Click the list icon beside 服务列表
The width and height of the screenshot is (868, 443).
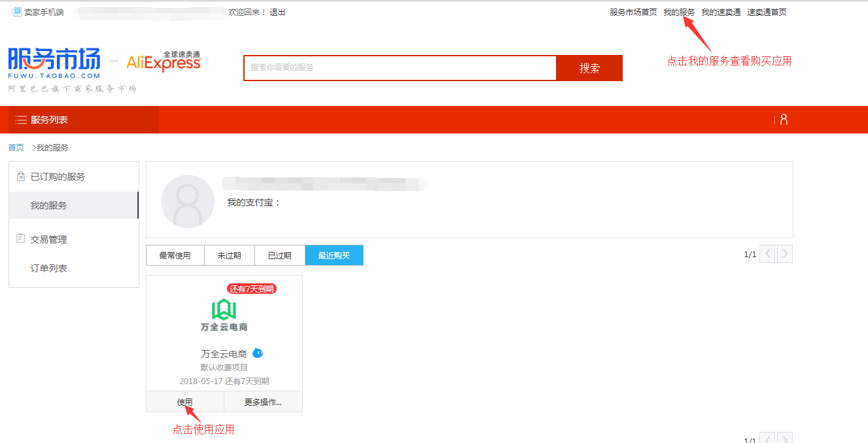pyautogui.click(x=21, y=120)
